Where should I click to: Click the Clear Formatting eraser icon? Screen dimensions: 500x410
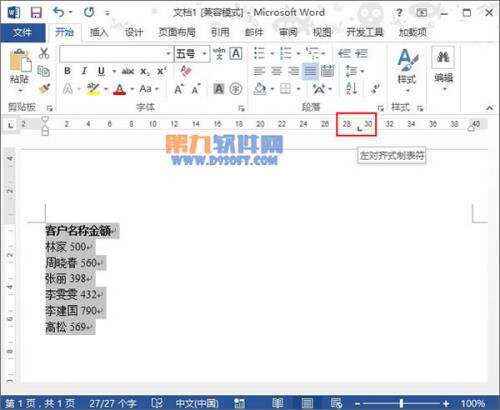(x=186, y=71)
